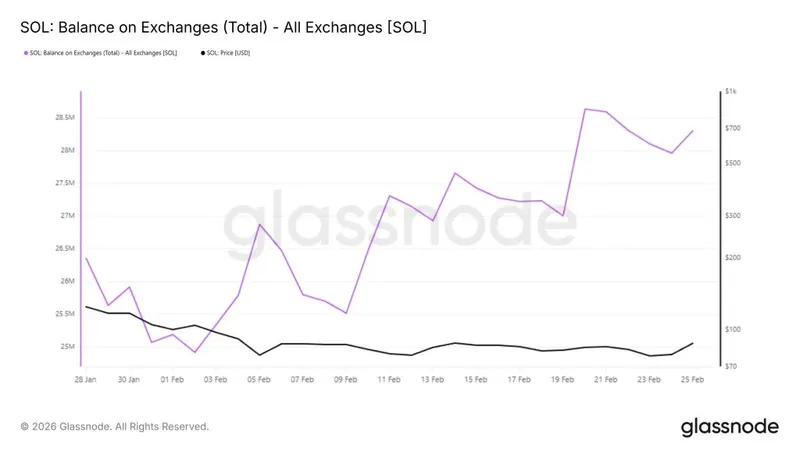800x450 pixels.
Task: Open the copyright notice '© 2026 Glassnode'
Action: [114, 427]
